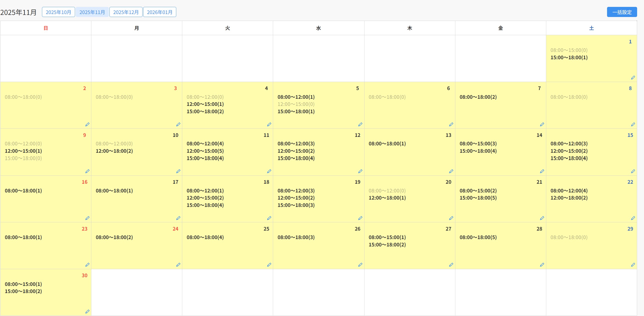Image resolution: width=644 pixels, height=316 pixels.
Task: Click the edit pencil on November 27
Action: click(x=451, y=265)
